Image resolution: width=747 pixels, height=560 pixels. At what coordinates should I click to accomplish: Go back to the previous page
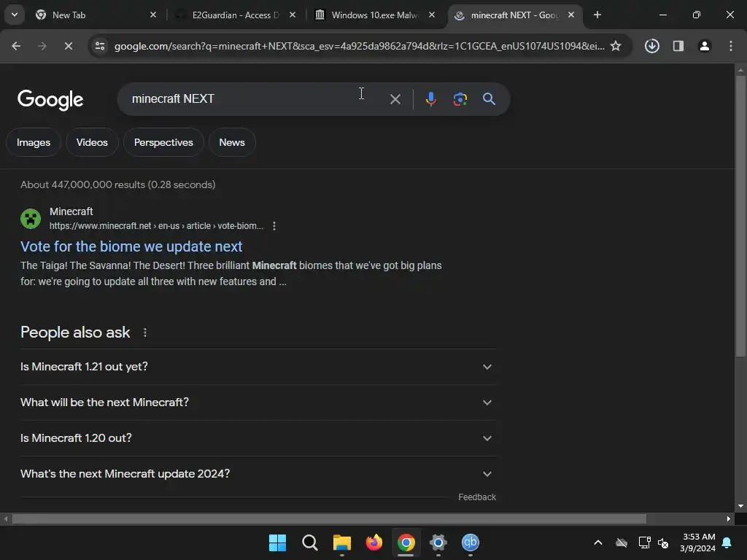click(16, 46)
